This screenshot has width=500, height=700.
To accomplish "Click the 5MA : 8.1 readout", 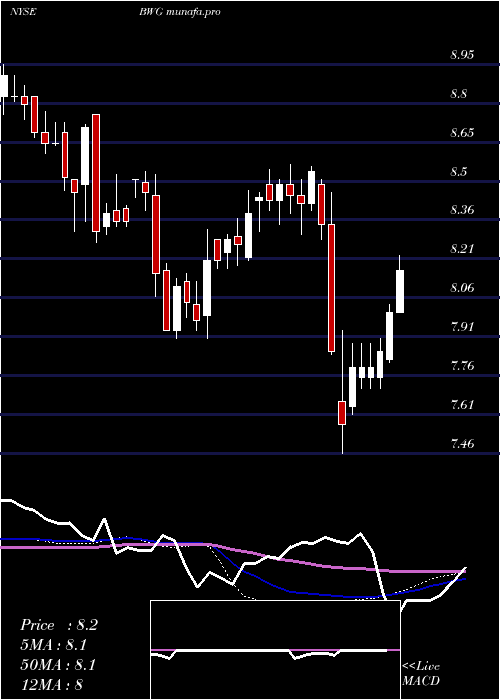I will tap(54, 644).
